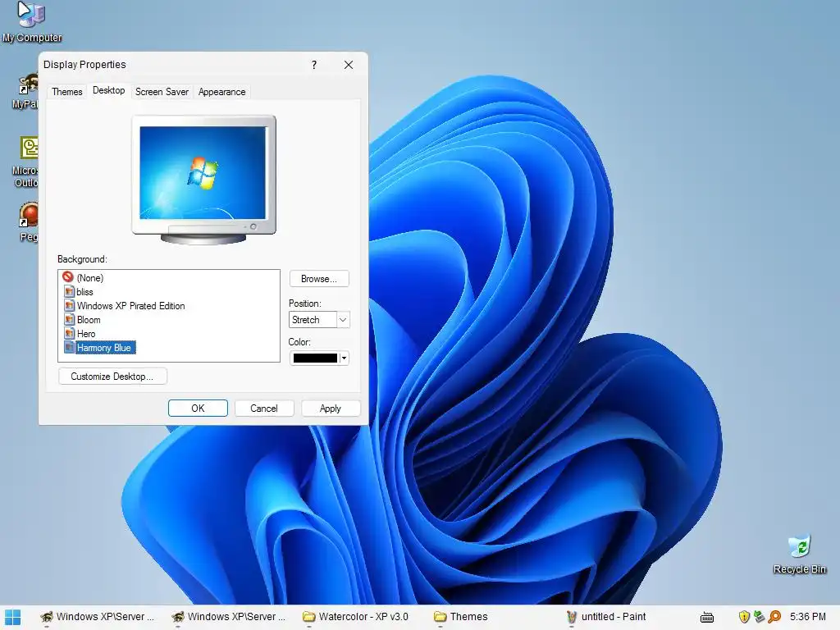Image resolution: width=840 pixels, height=630 pixels.
Task: Click the image icon beside Harmony Blue
Action: (69, 347)
